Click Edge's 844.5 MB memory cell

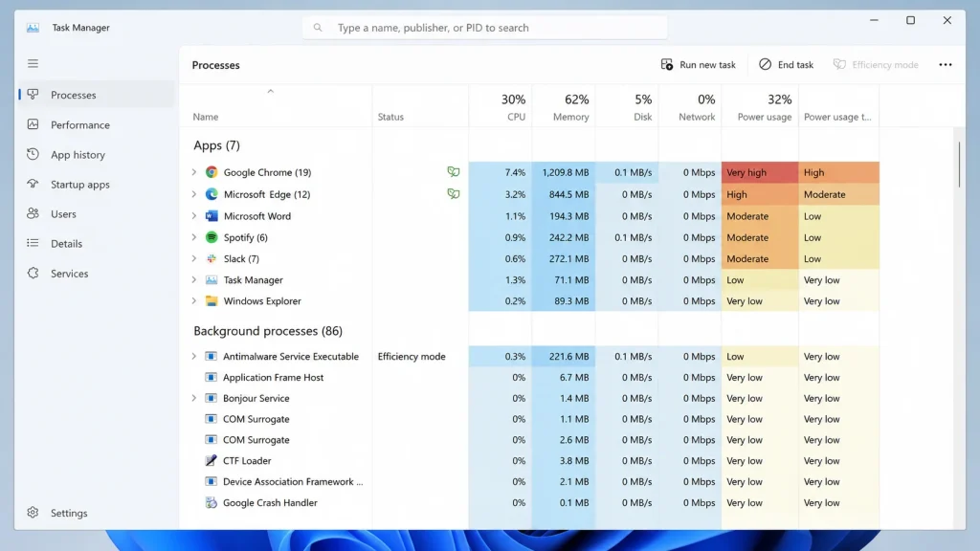[564, 193]
